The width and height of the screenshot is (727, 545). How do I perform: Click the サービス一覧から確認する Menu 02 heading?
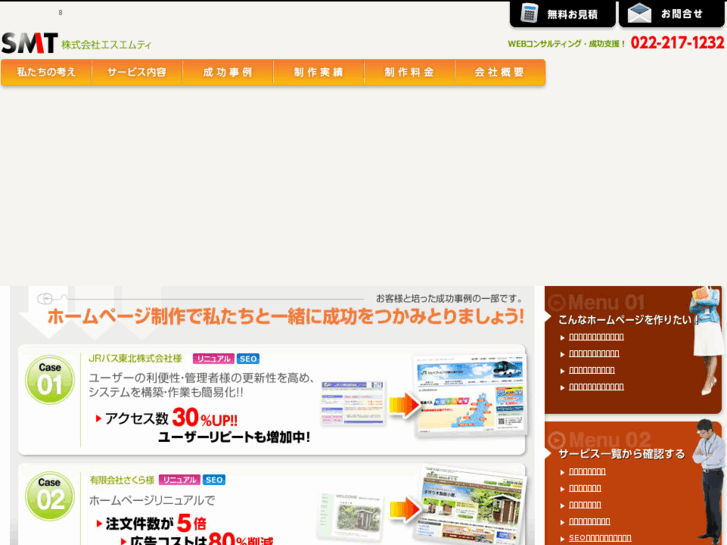click(x=622, y=454)
